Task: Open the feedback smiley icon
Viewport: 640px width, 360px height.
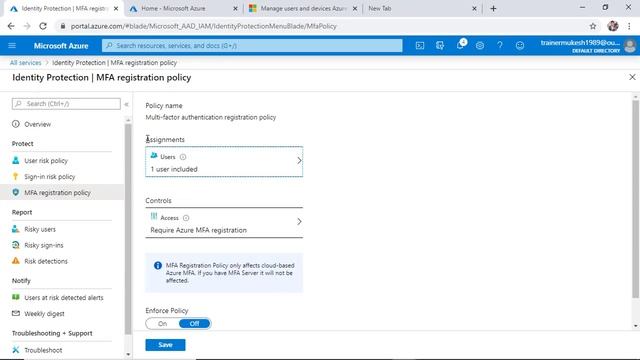Action: tap(520, 46)
